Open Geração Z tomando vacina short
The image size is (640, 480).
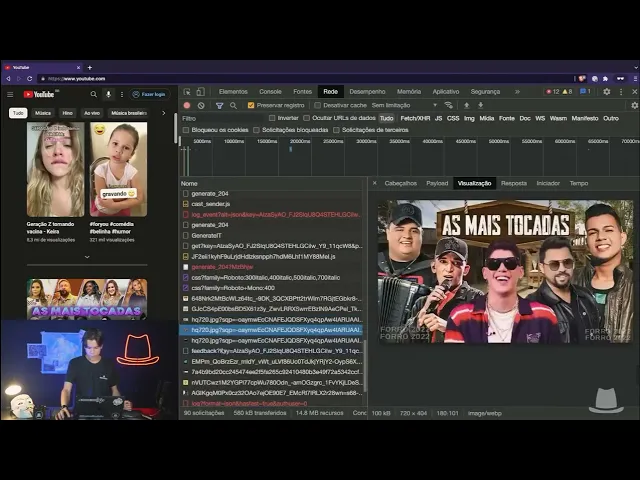[x=56, y=169]
